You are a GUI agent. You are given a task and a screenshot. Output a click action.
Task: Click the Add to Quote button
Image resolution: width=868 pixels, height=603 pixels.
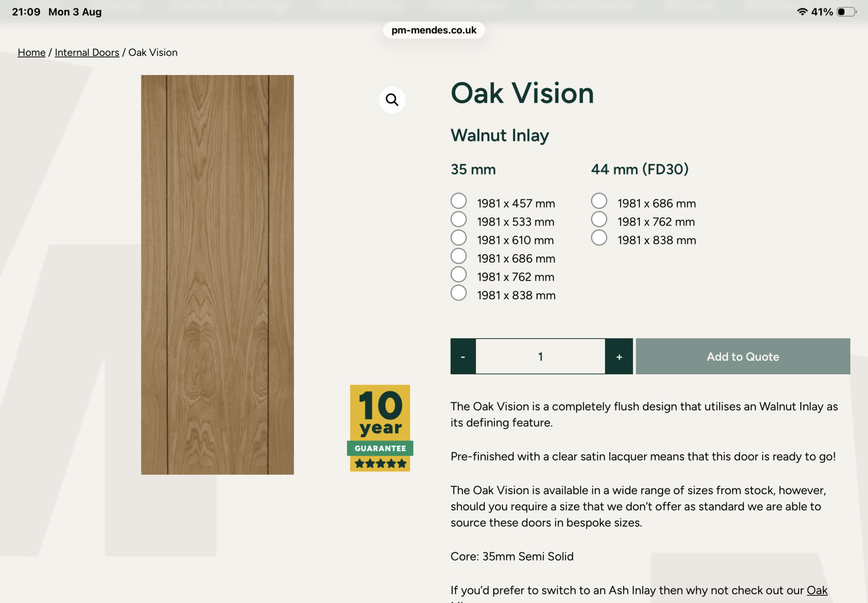pos(743,356)
